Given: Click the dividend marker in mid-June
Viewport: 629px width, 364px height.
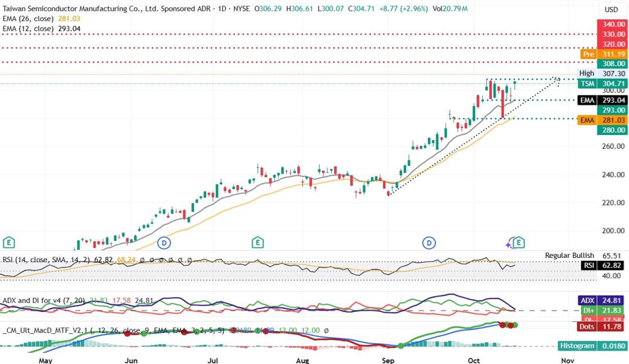Looking at the screenshot, I should pyautogui.click(x=164, y=242).
